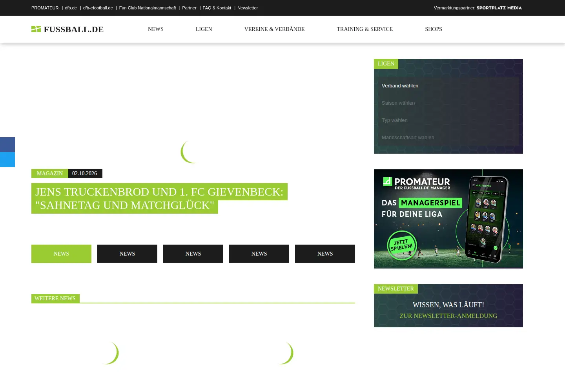This screenshot has width=565, height=392.
Task: Expand the Saison wählen dropdown
Action: pos(448,103)
